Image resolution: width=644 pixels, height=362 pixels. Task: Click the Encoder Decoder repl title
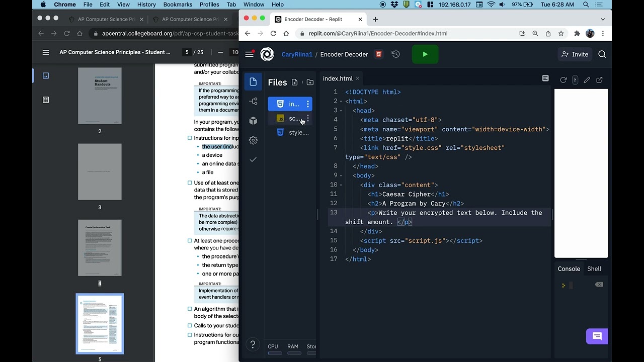[x=344, y=54]
